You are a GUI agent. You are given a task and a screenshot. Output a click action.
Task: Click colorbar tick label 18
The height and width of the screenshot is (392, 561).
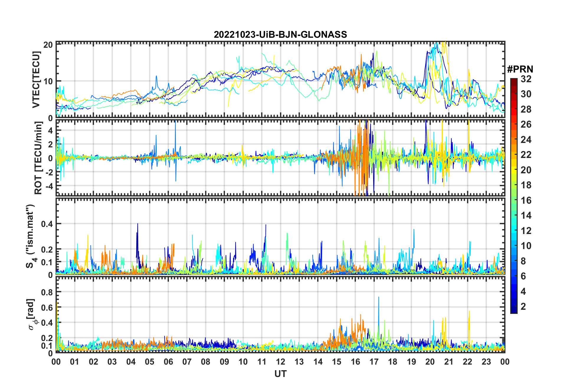526,185
